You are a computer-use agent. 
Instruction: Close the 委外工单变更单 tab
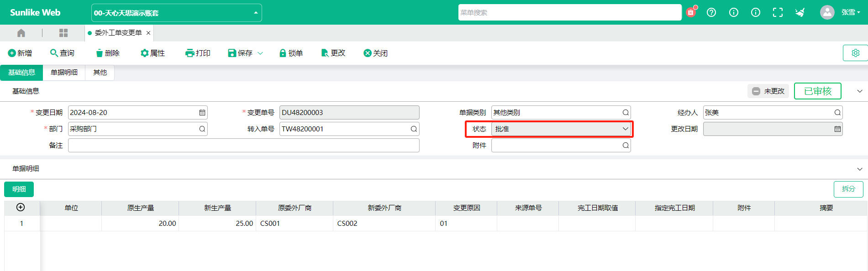coord(148,33)
